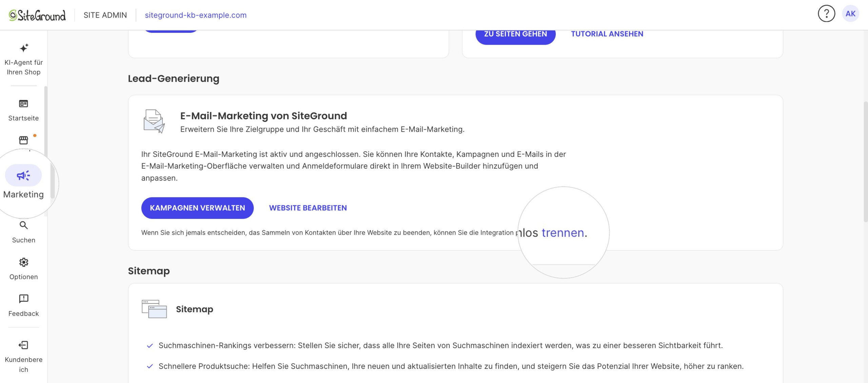
Task: Click the E-Mail-Marketing envelope icon
Action: pyautogui.click(x=154, y=121)
